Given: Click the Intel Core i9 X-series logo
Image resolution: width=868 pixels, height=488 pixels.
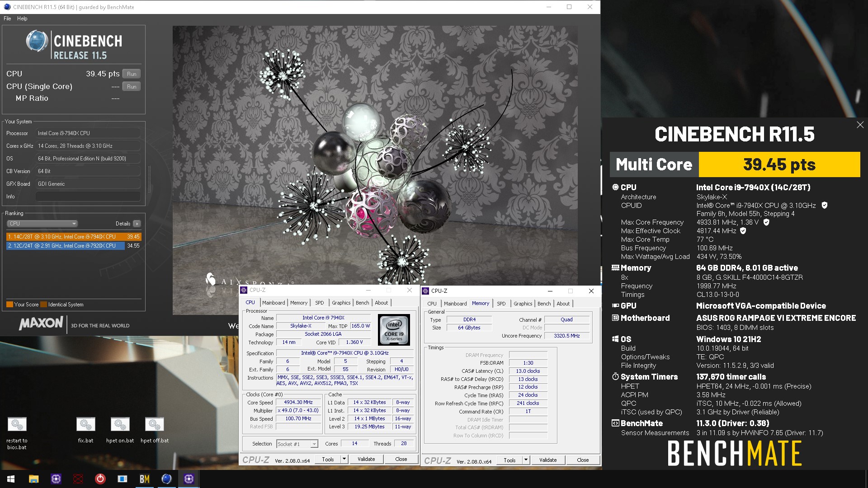Looking at the screenshot, I should (x=394, y=329).
